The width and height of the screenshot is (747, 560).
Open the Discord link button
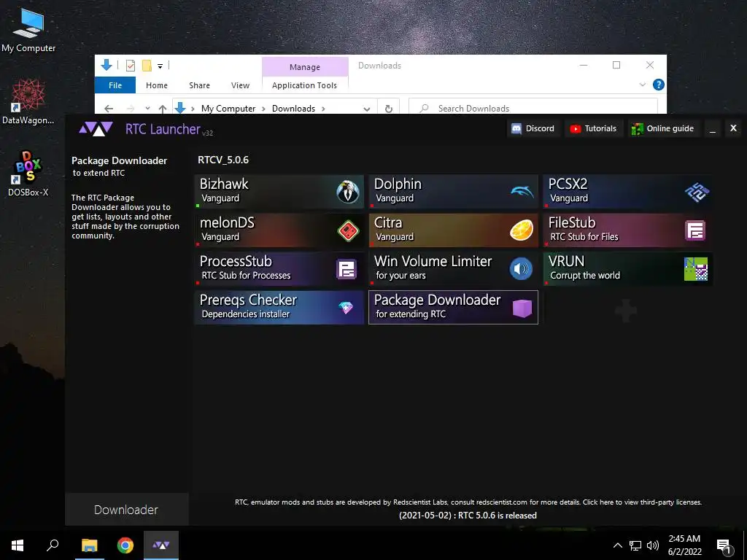tap(533, 128)
